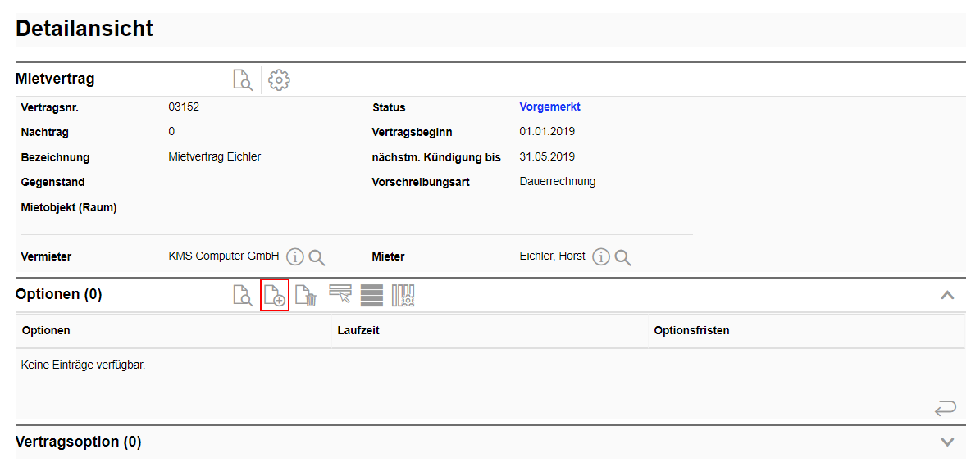Open column settings icon in Optionen toolbar
Screen dimensions: 980x467
click(x=403, y=295)
